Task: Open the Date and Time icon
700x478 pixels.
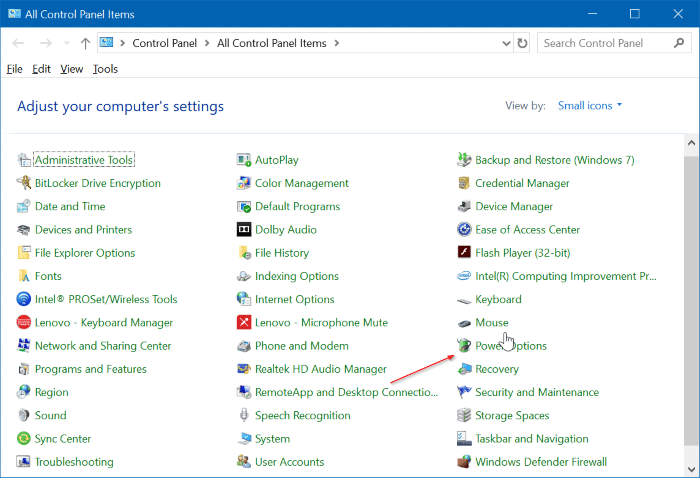Action: pyautogui.click(x=24, y=206)
